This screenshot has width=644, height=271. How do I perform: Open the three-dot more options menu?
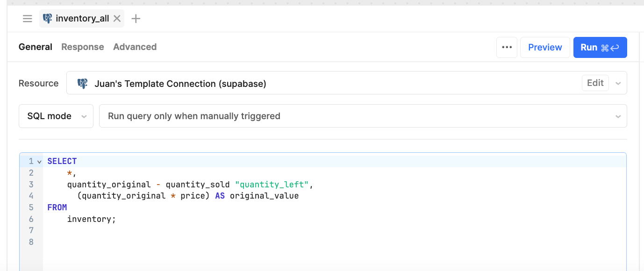[507, 47]
